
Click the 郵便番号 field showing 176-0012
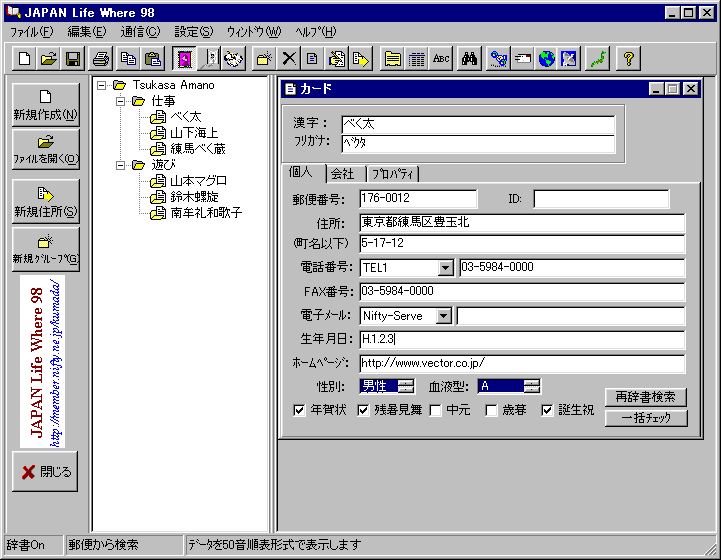click(x=418, y=199)
